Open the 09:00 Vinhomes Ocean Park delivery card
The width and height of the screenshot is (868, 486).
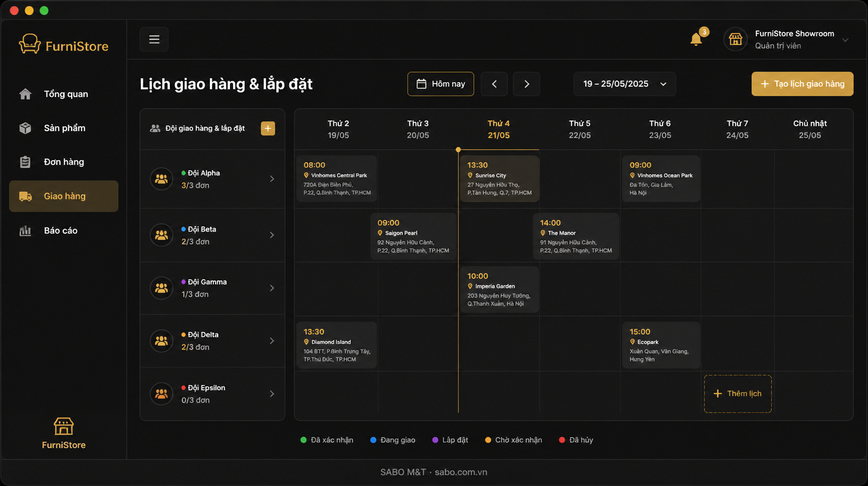(661, 179)
